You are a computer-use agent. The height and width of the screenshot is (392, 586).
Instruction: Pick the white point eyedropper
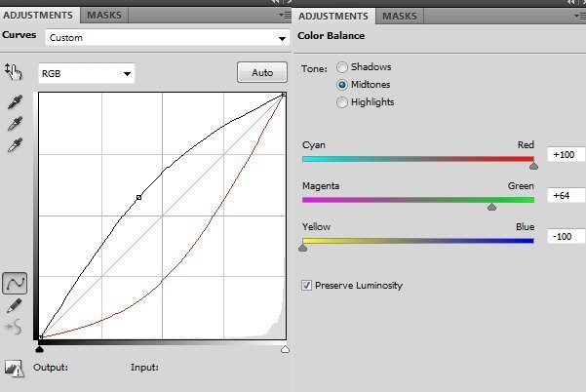pos(15,145)
